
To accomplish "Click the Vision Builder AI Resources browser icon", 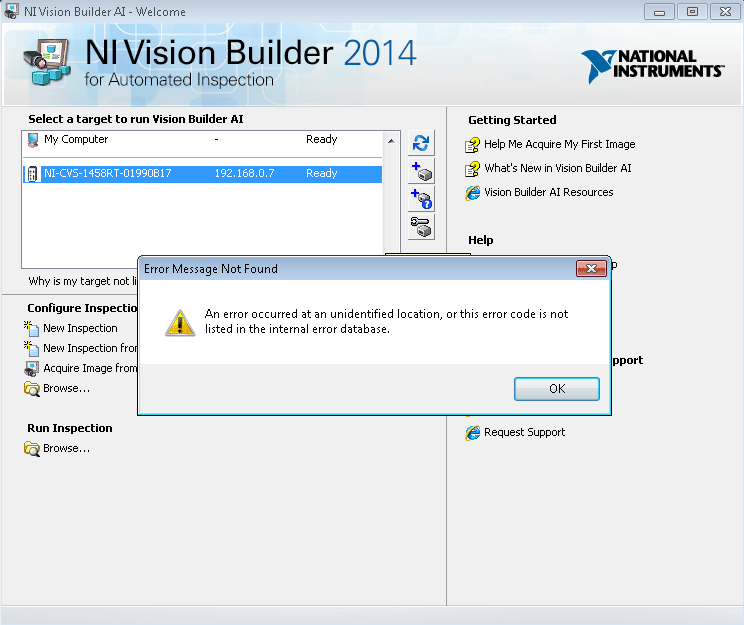I will [x=472, y=193].
